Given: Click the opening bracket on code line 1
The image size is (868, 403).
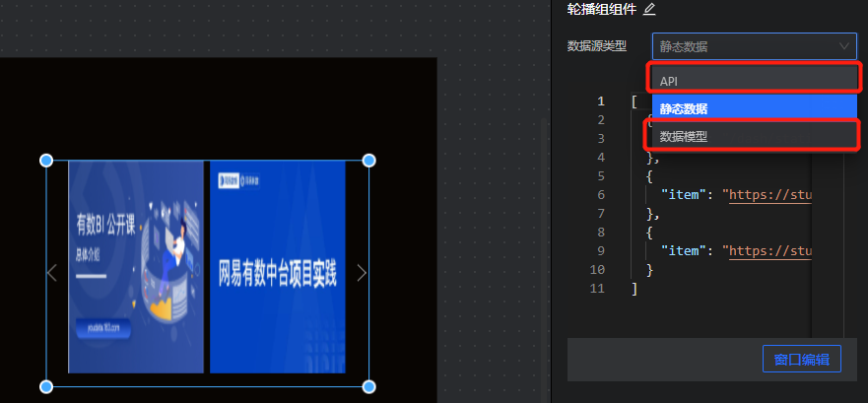Looking at the screenshot, I should (634, 101).
